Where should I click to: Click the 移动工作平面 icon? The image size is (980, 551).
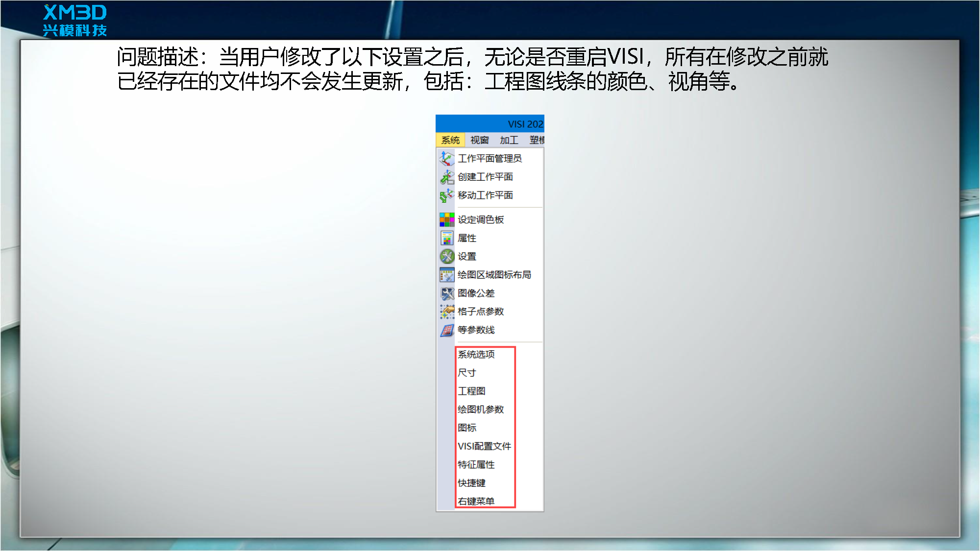[446, 195]
